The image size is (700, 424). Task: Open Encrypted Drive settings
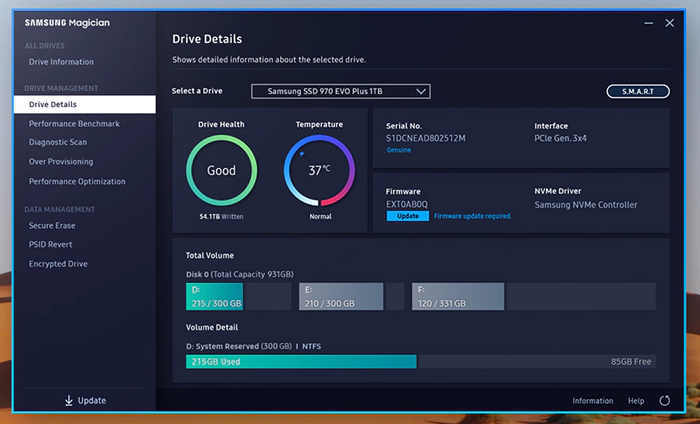click(x=58, y=264)
